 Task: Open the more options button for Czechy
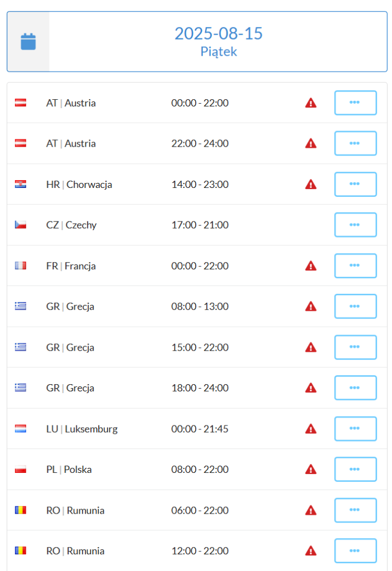click(x=356, y=225)
